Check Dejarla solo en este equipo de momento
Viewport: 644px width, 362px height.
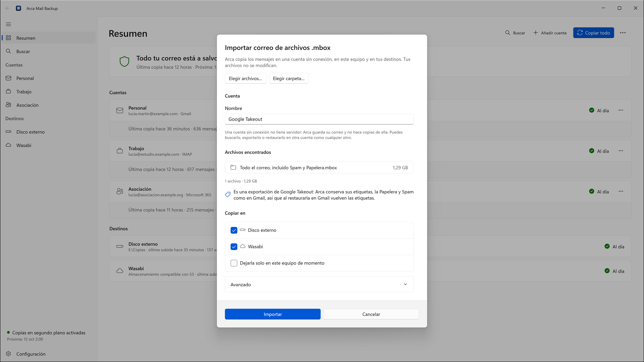234,263
